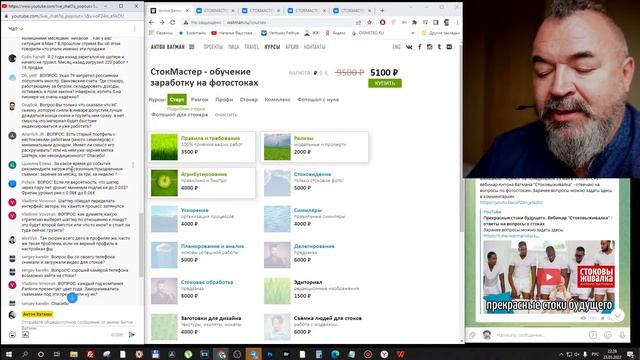Image resolution: width=640 pixels, height=360 pixels.
Task: Open the browser extensions puzzle icon
Action: [414, 22]
